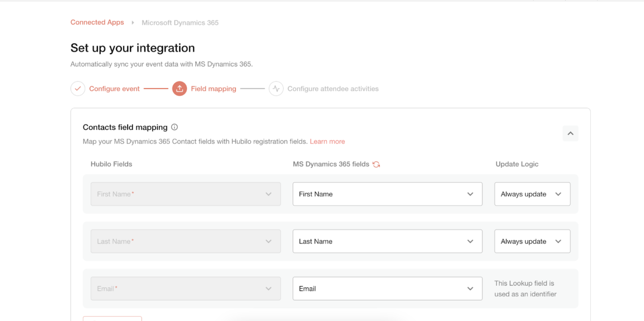644x321 pixels.
Task: Click the MS Dynamics 365 fields column header
Action: [331, 164]
